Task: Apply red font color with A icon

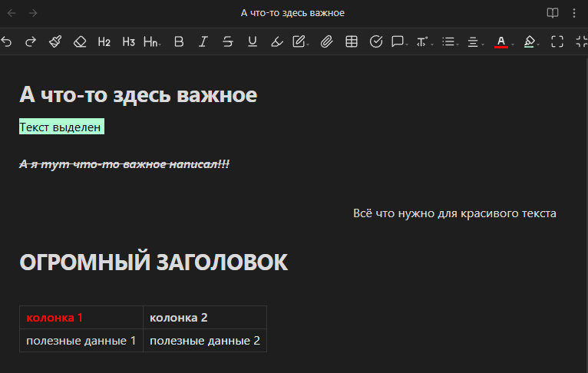Action: point(501,41)
